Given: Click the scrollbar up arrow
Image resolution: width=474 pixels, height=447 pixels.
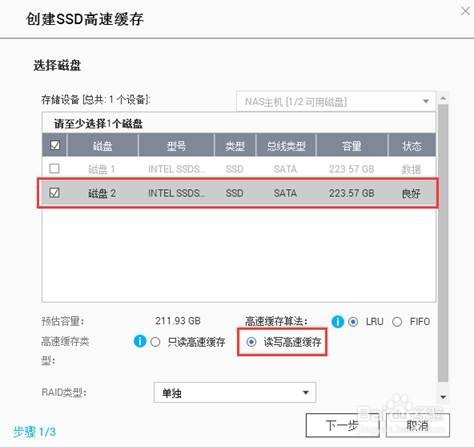Looking at the screenshot, I should (443, 98).
